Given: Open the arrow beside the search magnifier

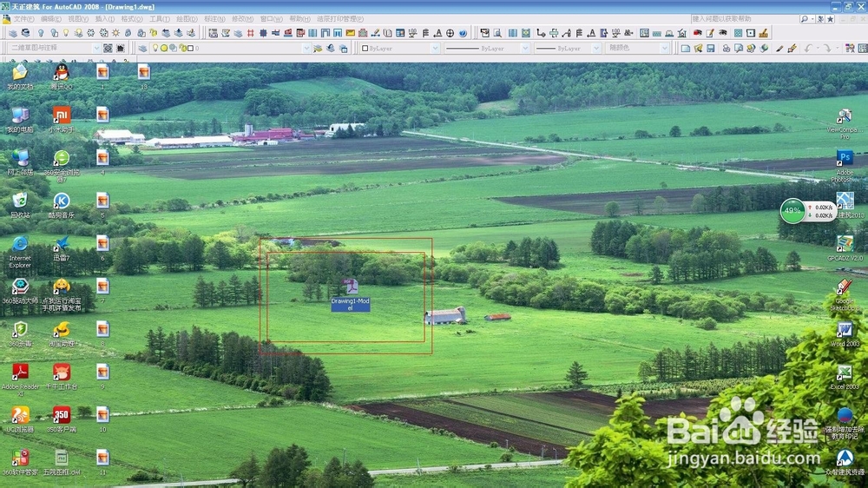Looking at the screenshot, I should pyautogui.click(x=812, y=19).
